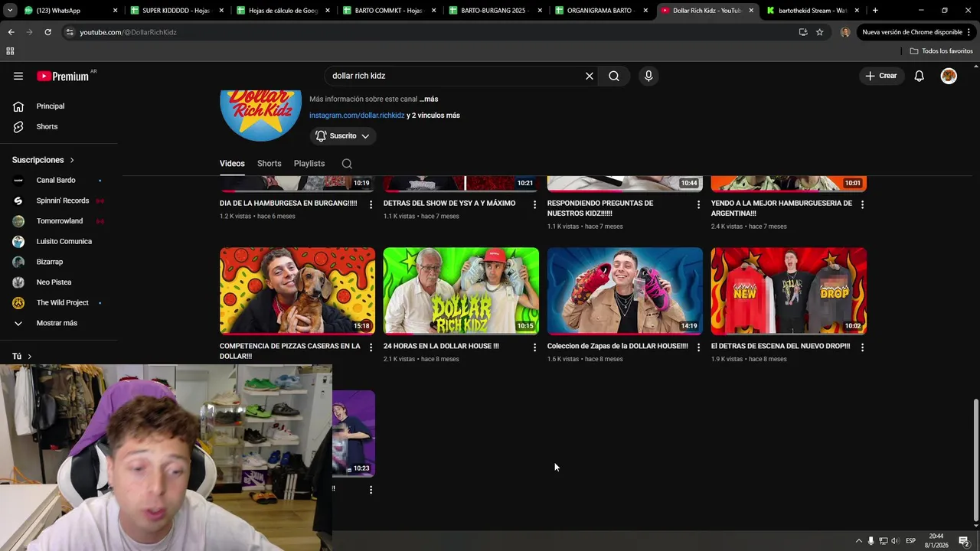Screen dimensions: 980x551
Task: Open YouTube notifications bell
Action: coord(920,76)
